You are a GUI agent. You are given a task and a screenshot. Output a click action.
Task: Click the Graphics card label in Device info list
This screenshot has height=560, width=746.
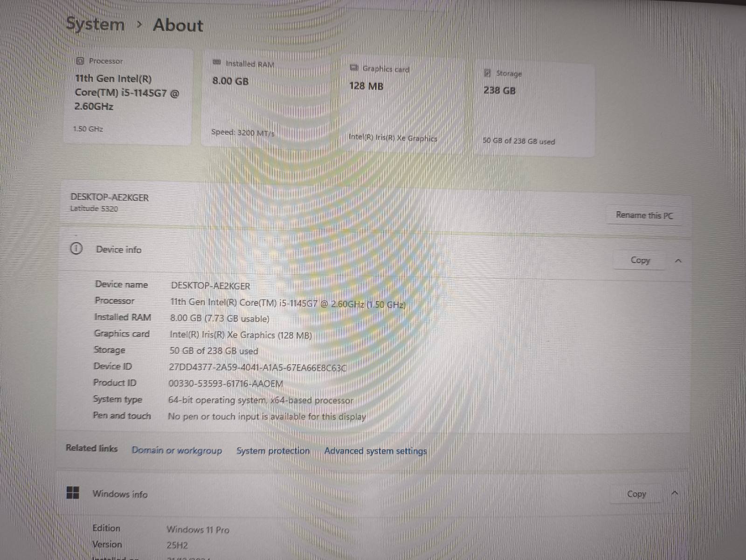(122, 333)
